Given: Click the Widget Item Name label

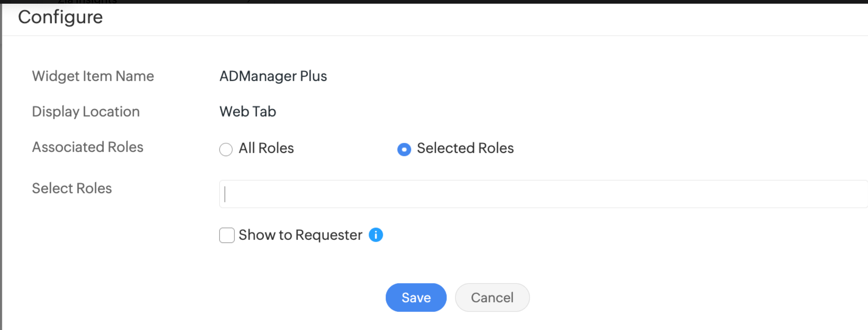Looking at the screenshot, I should point(93,76).
